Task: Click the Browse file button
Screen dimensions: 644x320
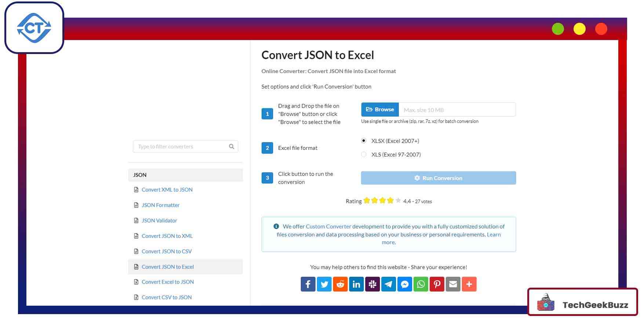Action: [x=380, y=109]
